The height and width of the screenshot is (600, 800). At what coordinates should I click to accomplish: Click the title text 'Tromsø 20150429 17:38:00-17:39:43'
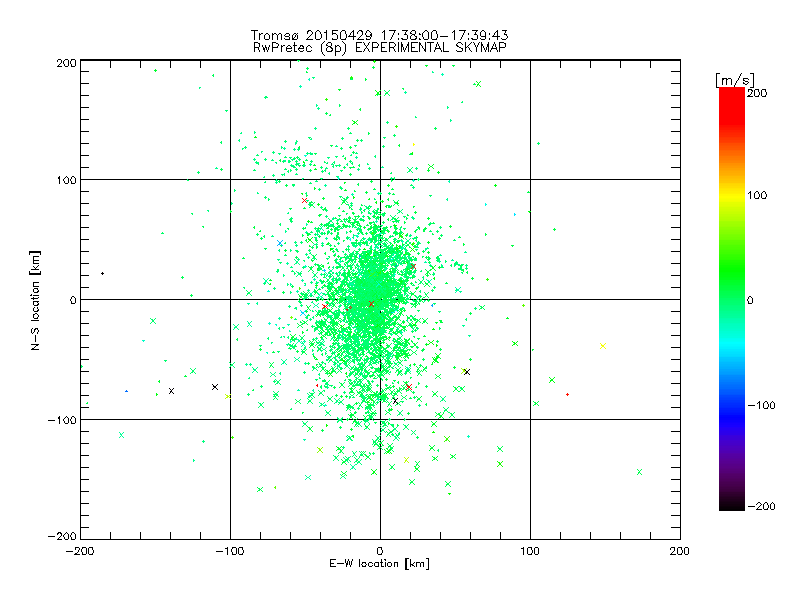(x=379, y=35)
